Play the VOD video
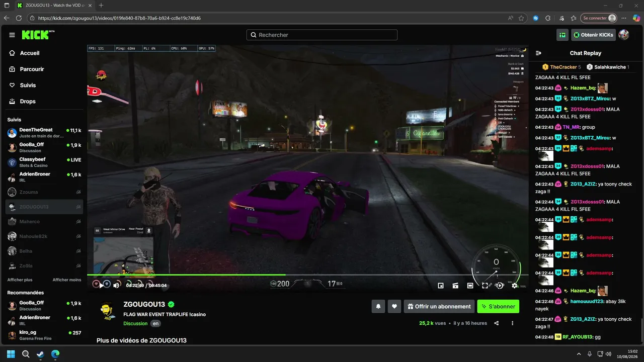644x362 pixels. 101,285
